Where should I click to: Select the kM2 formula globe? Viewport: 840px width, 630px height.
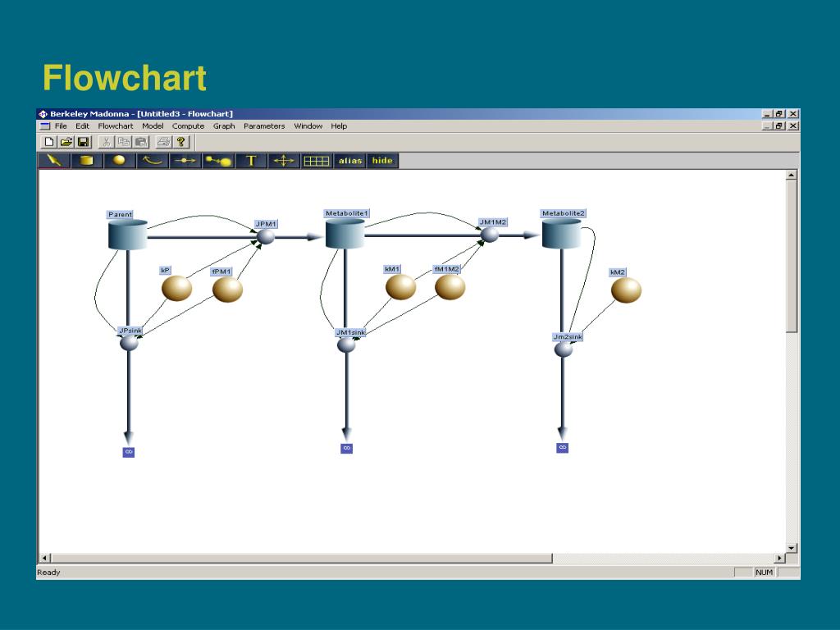click(x=626, y=290)
